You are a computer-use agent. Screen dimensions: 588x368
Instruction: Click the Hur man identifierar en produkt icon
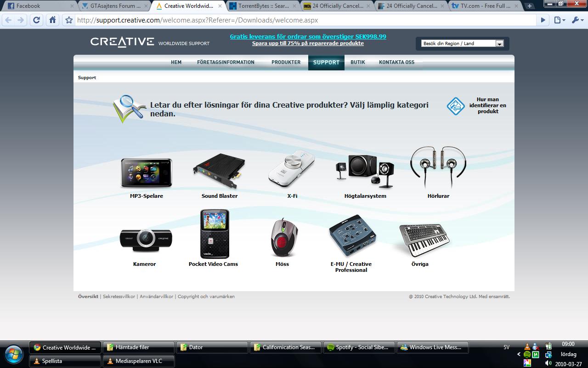point(456,106)
